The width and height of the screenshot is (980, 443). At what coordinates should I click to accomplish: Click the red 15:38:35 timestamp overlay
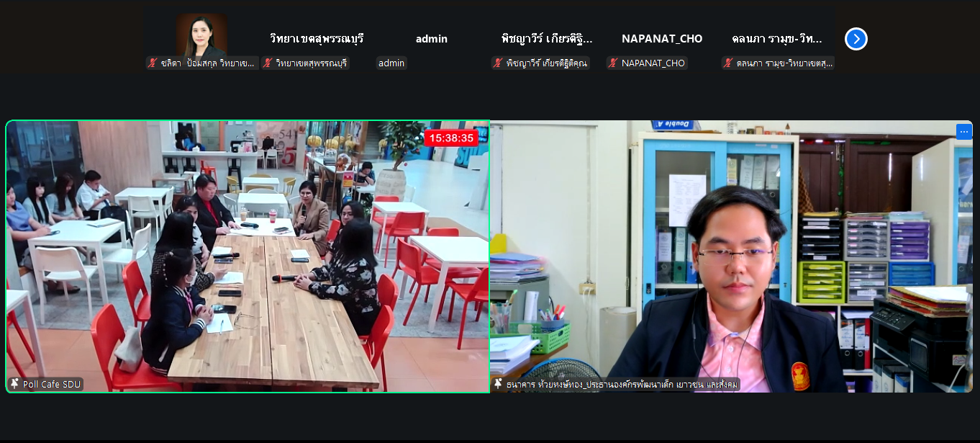point(451,138)
